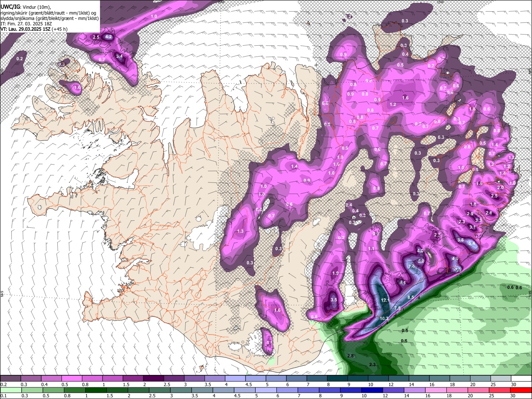Click the 2.0 snowfall value in the east

[x=500, y=187]
